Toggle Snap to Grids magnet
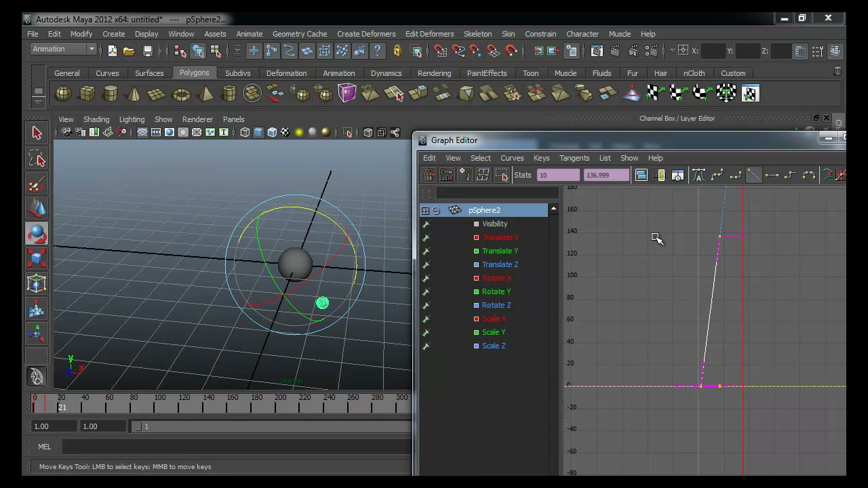868x488 pixels. point(440,51)
